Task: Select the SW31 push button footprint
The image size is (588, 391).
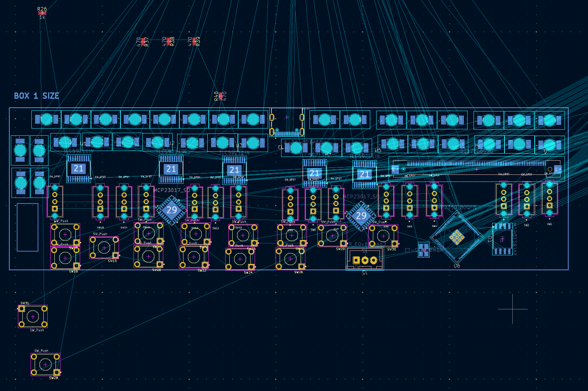Action: click(x=33, y=316)
